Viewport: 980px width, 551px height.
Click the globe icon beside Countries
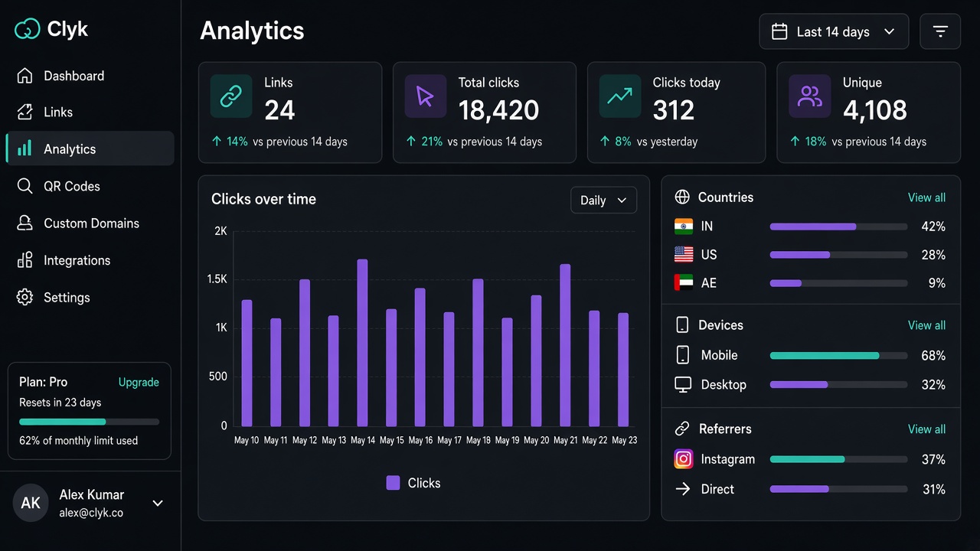point(682,197)
